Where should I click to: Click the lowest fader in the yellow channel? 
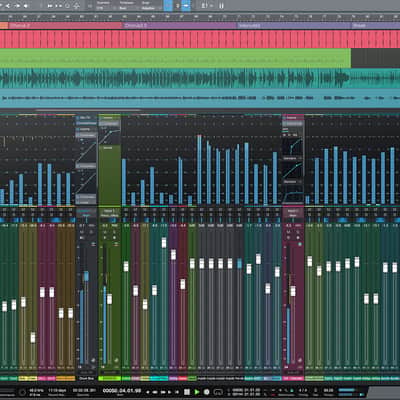33,337
